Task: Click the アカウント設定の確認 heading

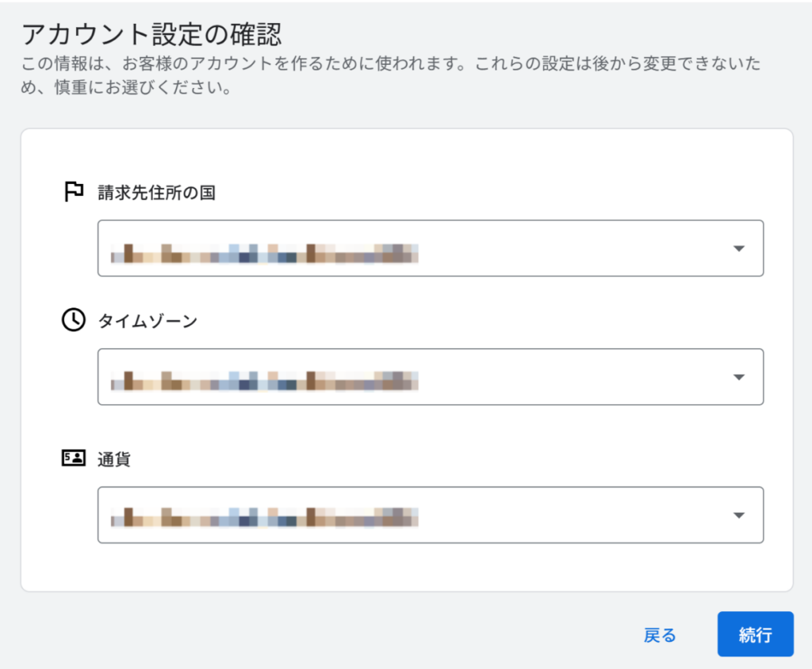Action: click(x=152, y=35)
